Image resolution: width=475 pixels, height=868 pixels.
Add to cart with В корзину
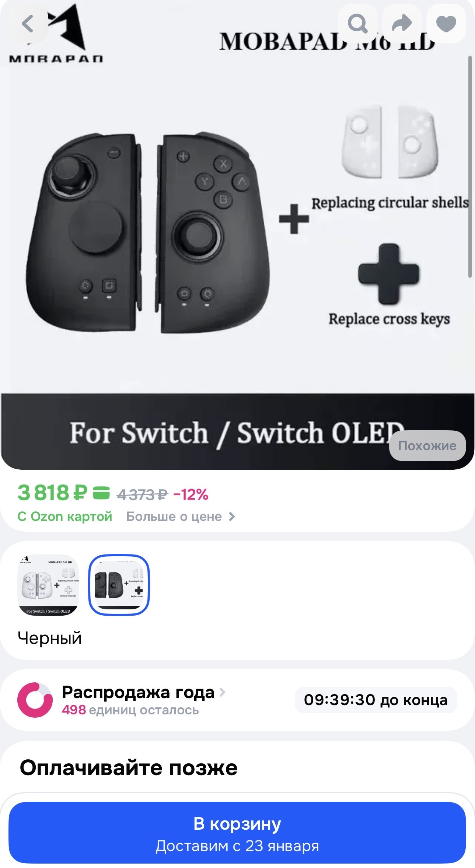coord(237,832)
